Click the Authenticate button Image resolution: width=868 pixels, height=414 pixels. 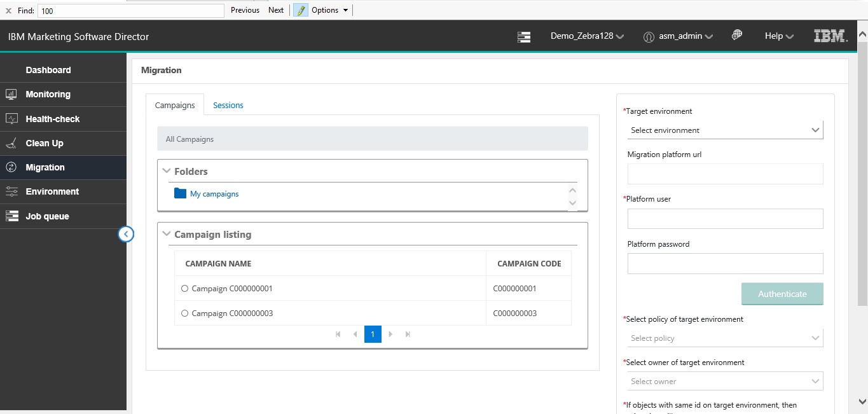point(782,294)
